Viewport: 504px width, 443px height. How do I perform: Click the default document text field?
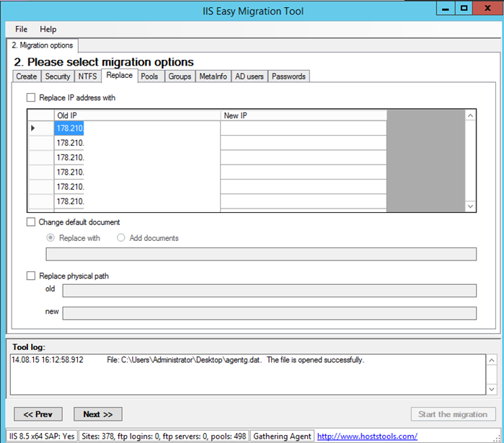(261, 254)
